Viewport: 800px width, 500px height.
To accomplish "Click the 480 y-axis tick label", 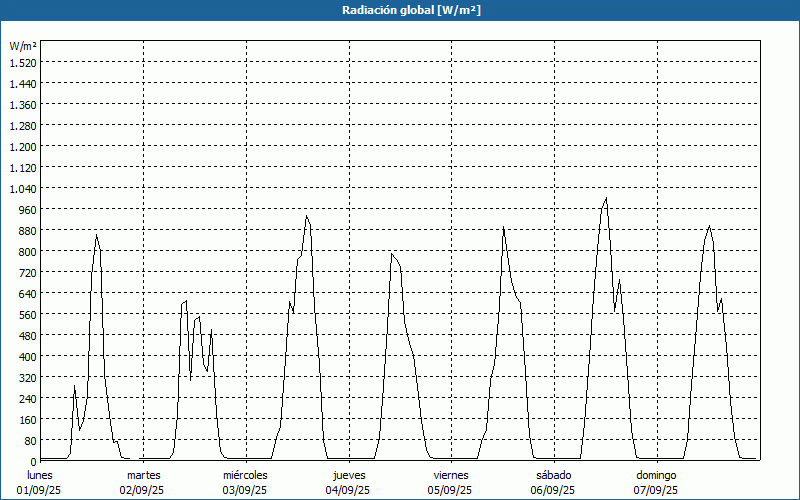I will click(x=26, y=335).
